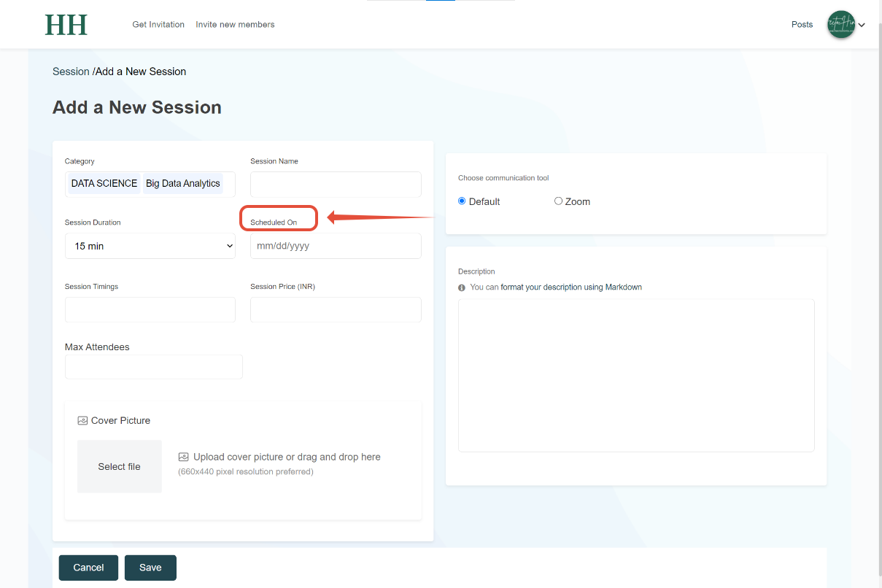The image size is (882, 588).
Task: Click the Upload cover picture or drag text
Action: [287, 457]
